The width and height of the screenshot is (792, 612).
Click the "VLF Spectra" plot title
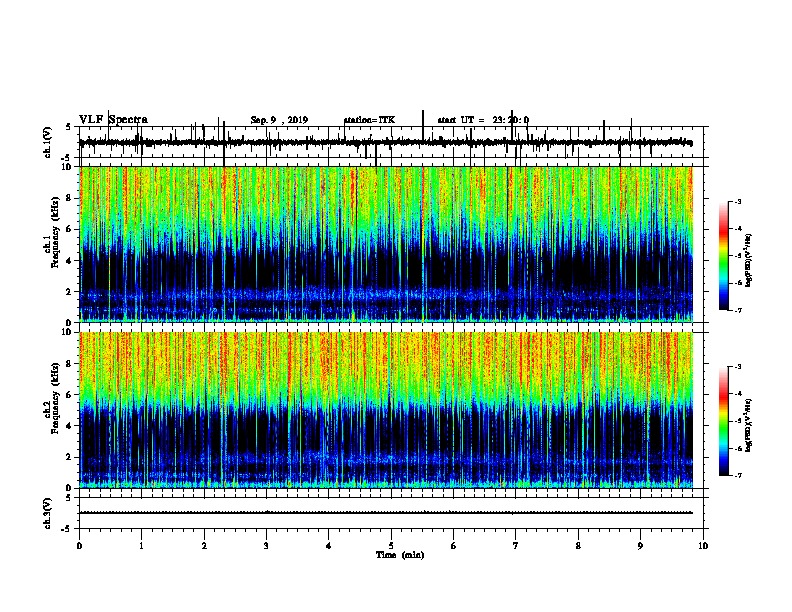tap(113, 120)
